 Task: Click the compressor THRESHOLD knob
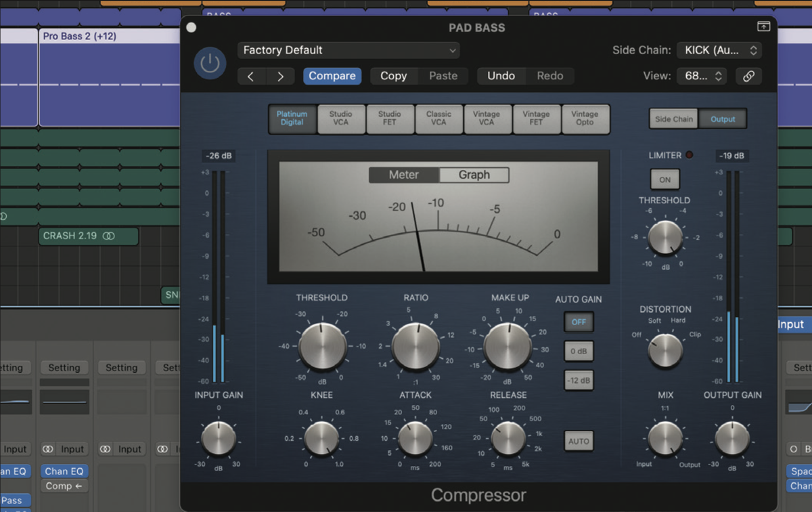pyautogui.click(x=323, y=346)
